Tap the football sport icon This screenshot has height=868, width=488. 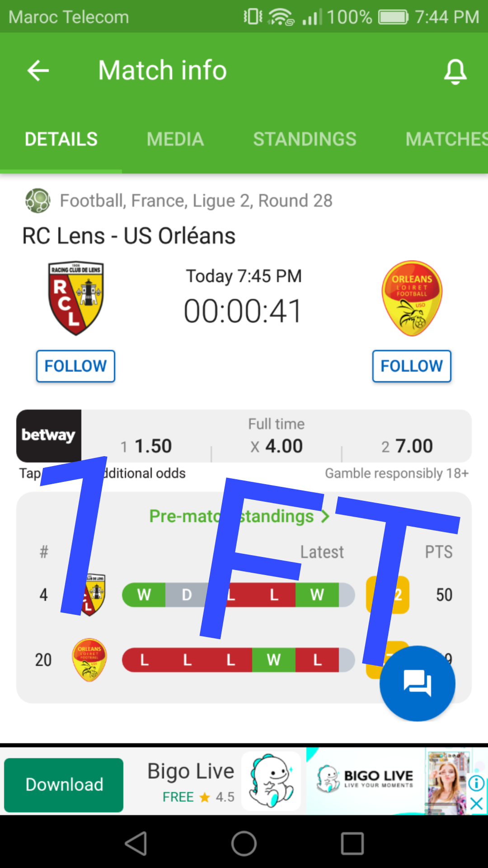click(38, 200)
